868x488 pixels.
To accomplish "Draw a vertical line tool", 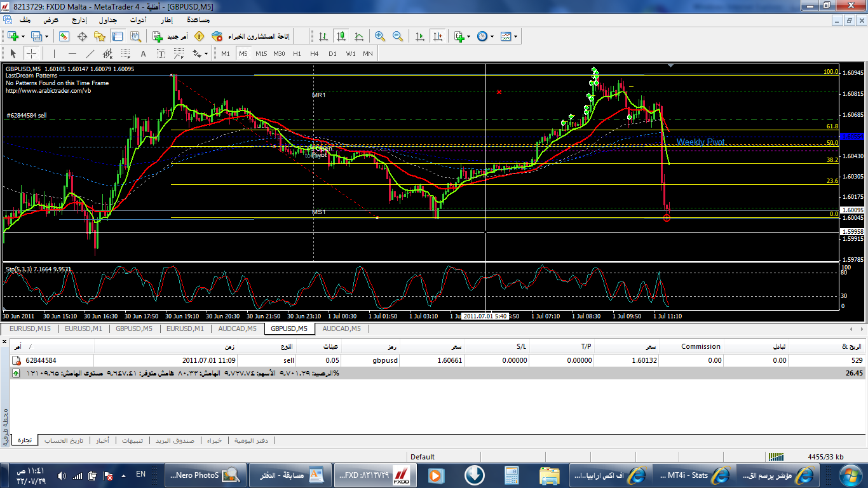I will pos(54,53).
